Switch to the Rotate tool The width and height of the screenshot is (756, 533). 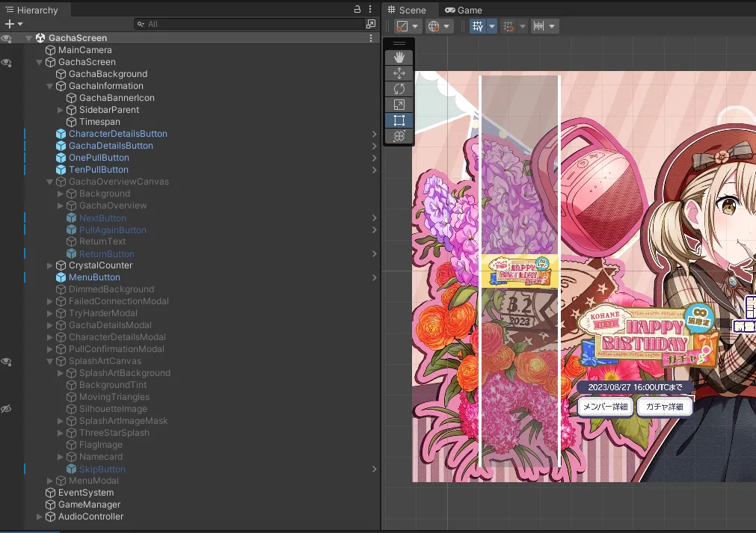click(399, 88)
